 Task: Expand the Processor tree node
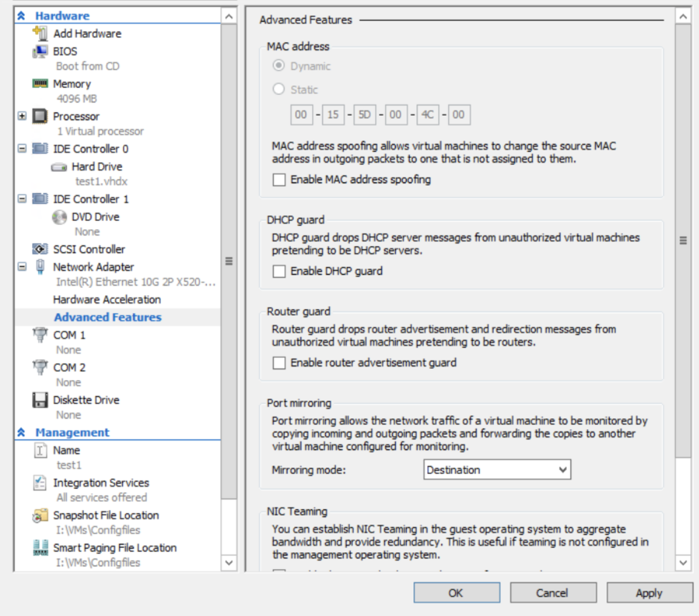tap(22, 116)
